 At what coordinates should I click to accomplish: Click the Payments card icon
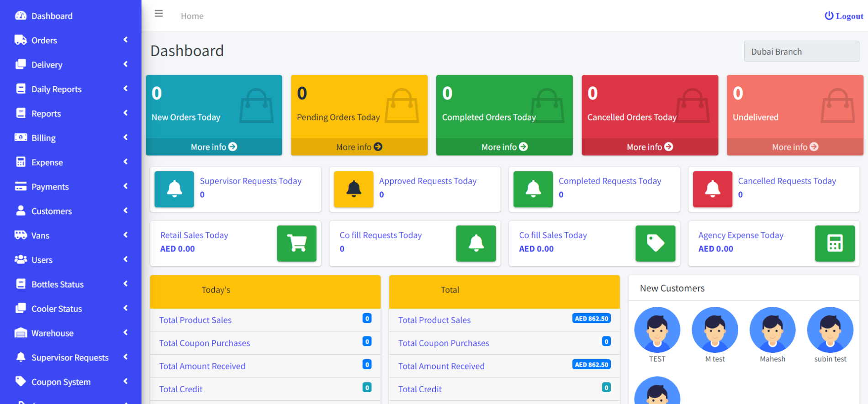[21, 186]
